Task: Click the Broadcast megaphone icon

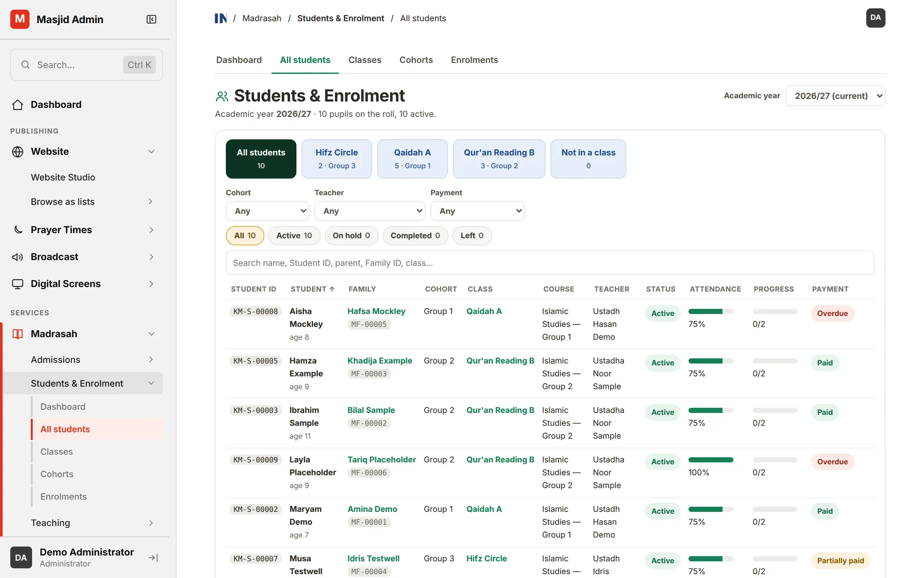Action: tap(18, 257)
